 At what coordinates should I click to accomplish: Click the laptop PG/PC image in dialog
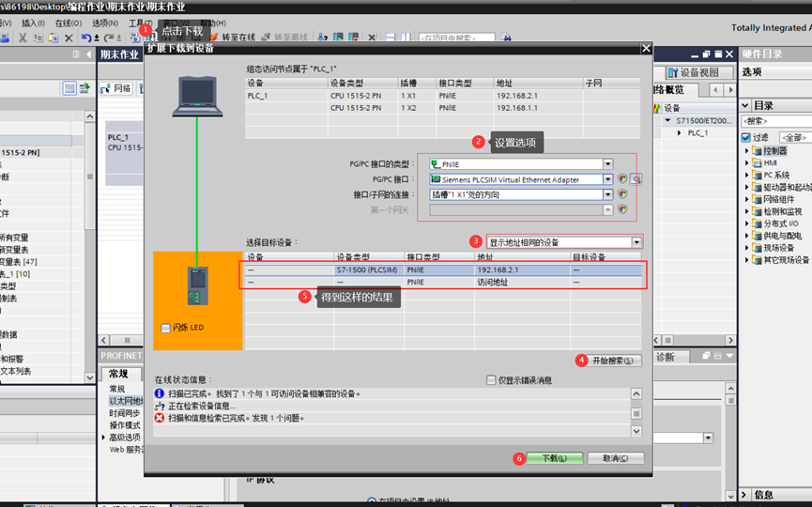click(198, 97)
